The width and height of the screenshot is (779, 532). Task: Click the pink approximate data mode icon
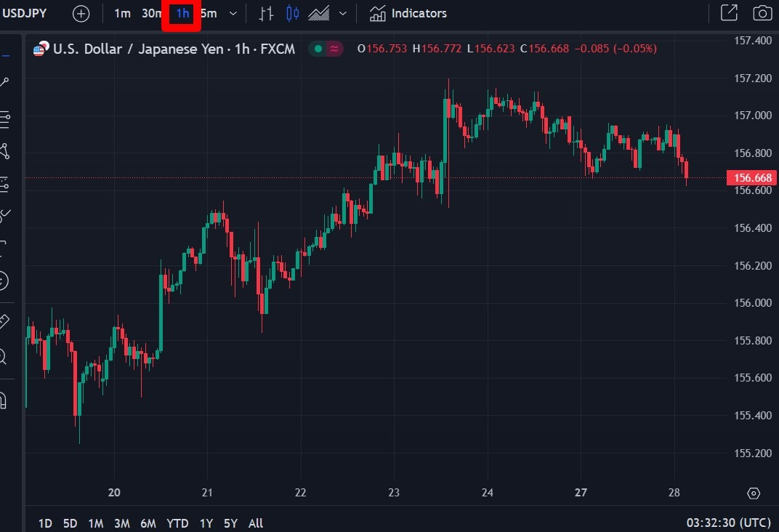tap(335, 49)
